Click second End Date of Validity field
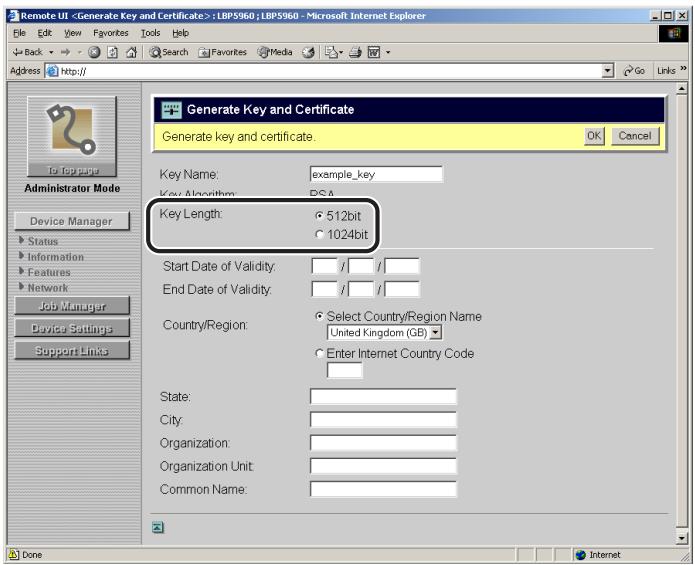 pos(361,289)
